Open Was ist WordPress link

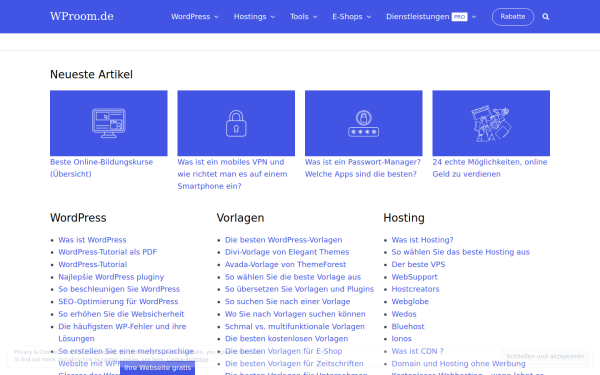pos(92,240)
